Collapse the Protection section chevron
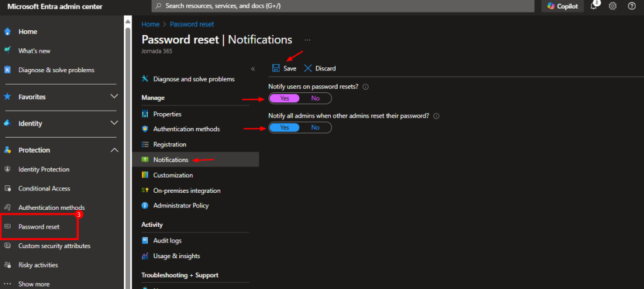The image size is (644, 289). [114, 150]
